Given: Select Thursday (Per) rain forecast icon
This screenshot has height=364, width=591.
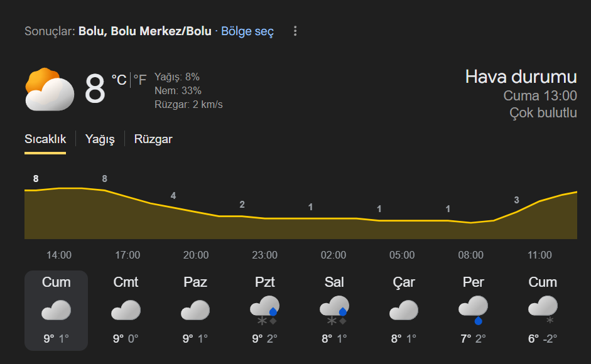Looking at the screenshot, I should pyautogui.click(x=473, y=310).
